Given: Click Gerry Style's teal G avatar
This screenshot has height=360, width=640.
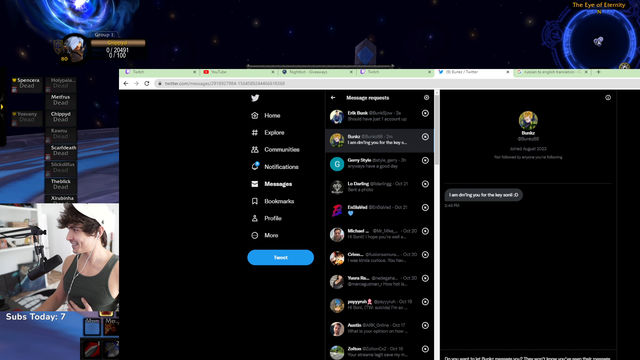Looking at the screenshot, I should click(337, 164).
